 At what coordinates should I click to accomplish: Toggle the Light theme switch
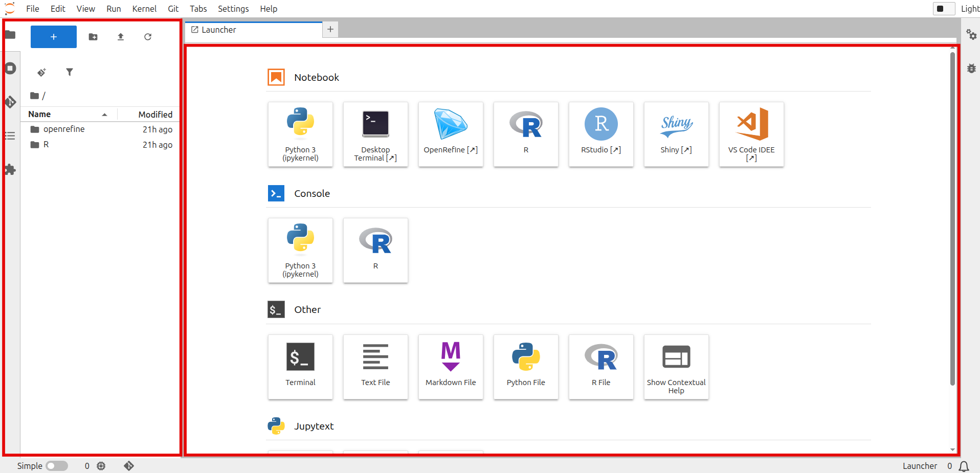point(944,9)
